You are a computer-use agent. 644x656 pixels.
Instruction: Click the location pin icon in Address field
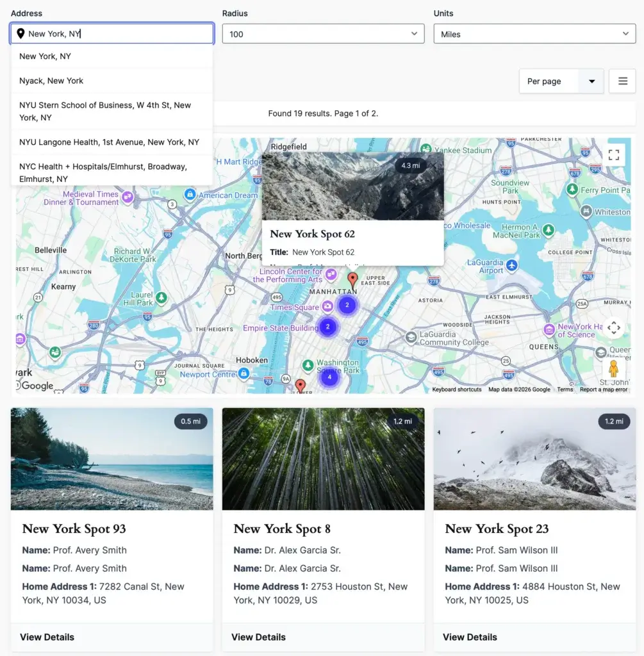20,33
